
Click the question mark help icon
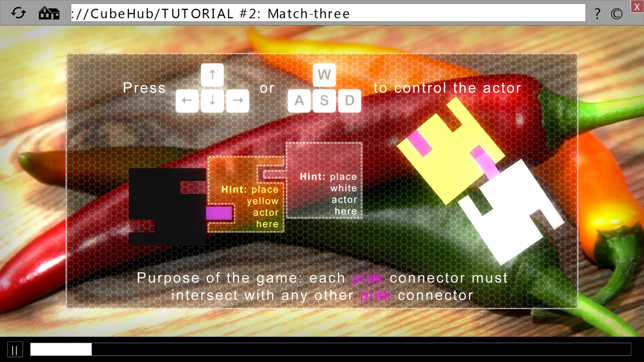pyautogui.click(x=598, y=13)
